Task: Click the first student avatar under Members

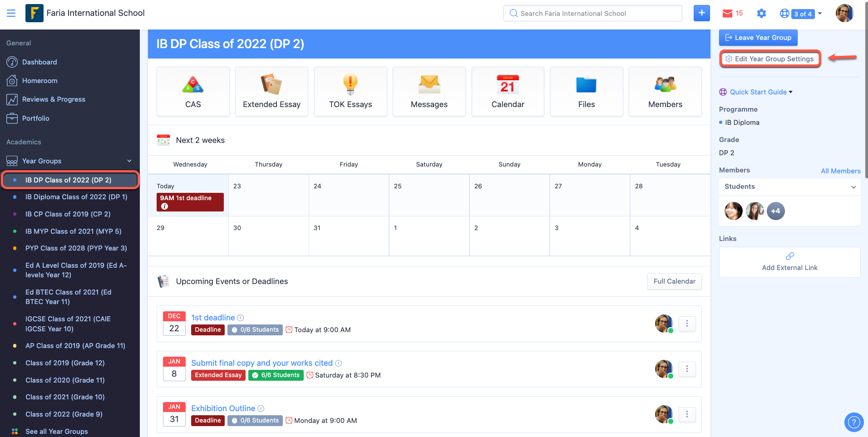Action: (x=733, y=211)
